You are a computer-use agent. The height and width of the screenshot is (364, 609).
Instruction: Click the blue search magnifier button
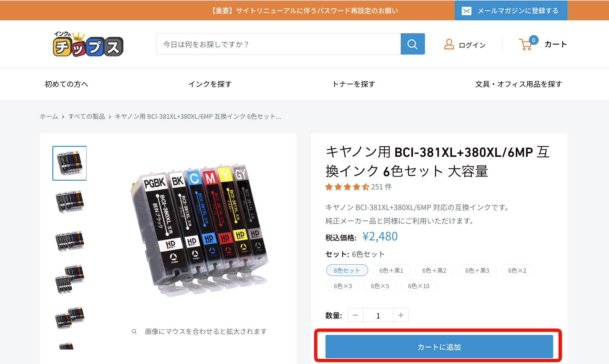click(x=413, y=44)
